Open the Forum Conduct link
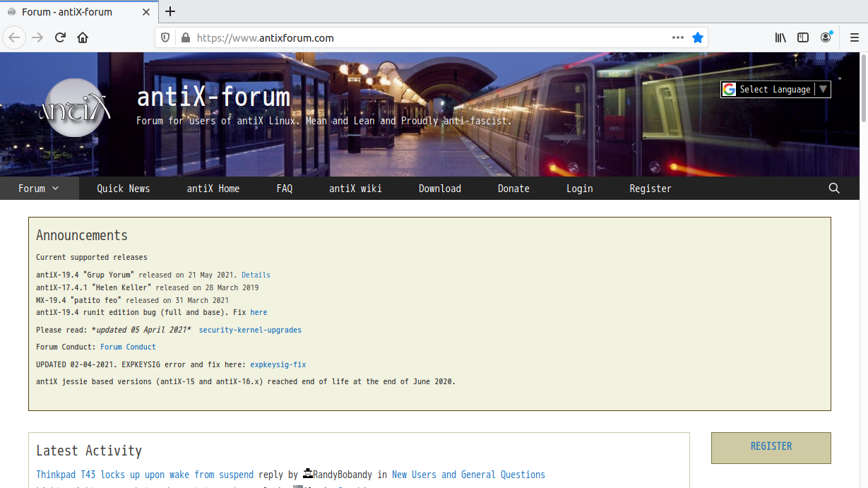 (128, 347)
